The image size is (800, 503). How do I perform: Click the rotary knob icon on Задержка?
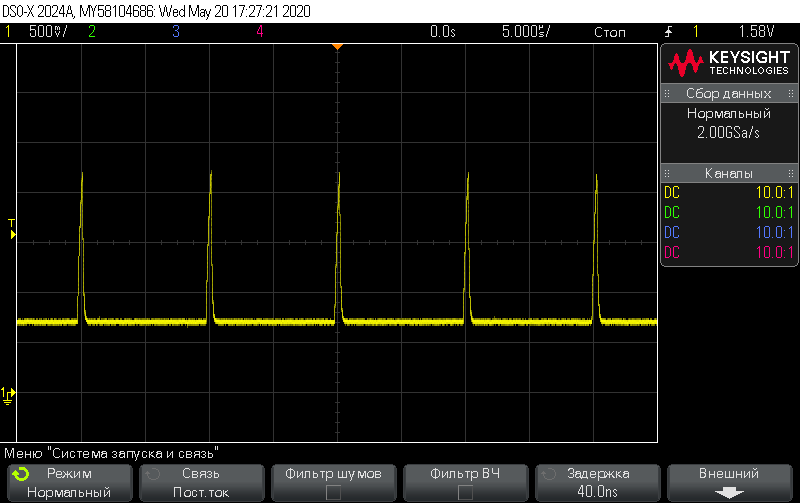(548, 474)
